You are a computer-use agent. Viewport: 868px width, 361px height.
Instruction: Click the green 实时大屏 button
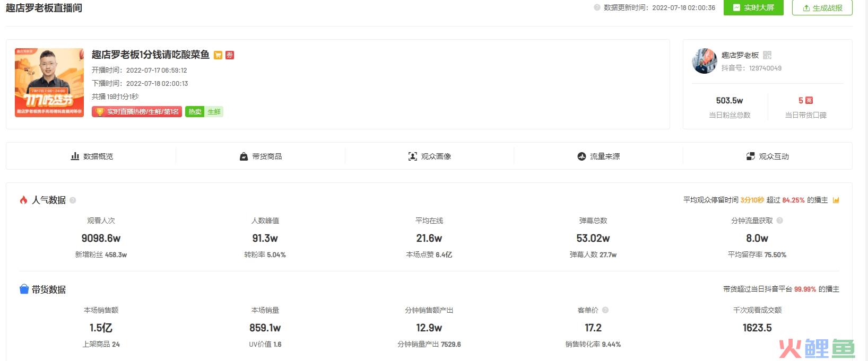[753, 7]
